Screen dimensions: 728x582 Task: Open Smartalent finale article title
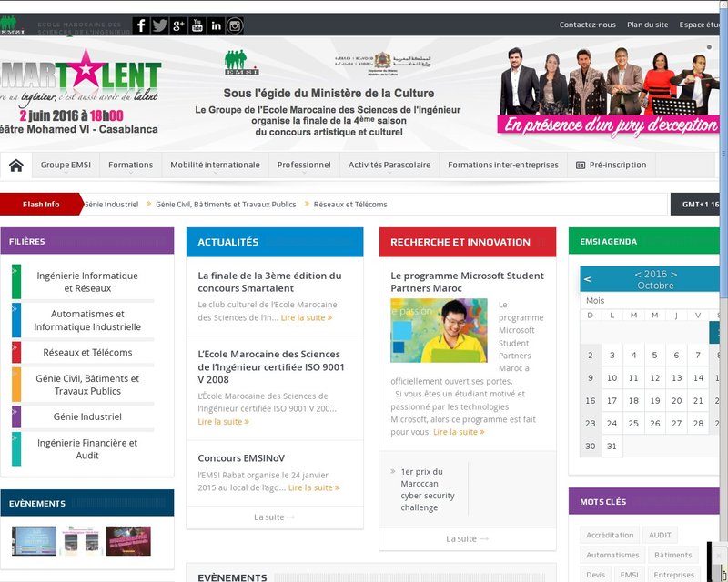click(x=269, y=282)
